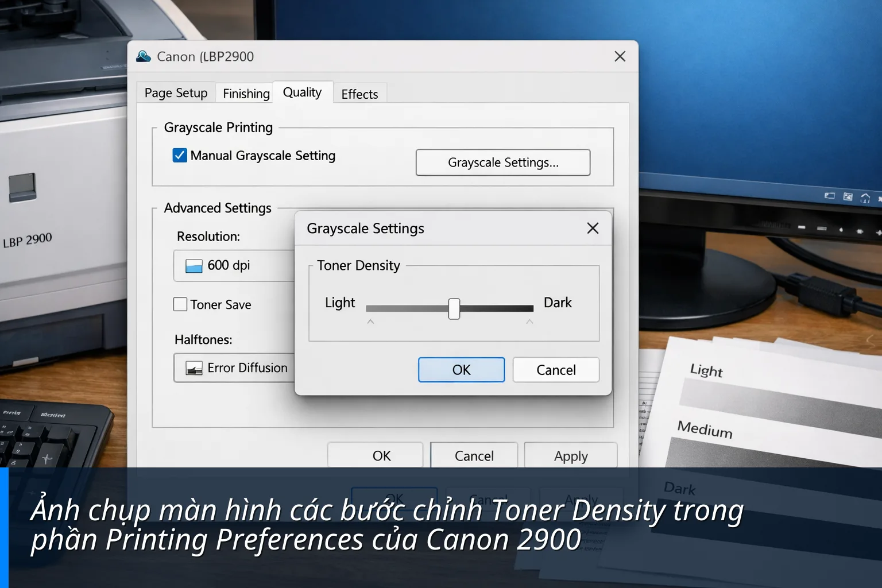Viewport: 882px width, 588px height.
Task: Click the Toner Density slider handle
Action: tap(454, 308)
